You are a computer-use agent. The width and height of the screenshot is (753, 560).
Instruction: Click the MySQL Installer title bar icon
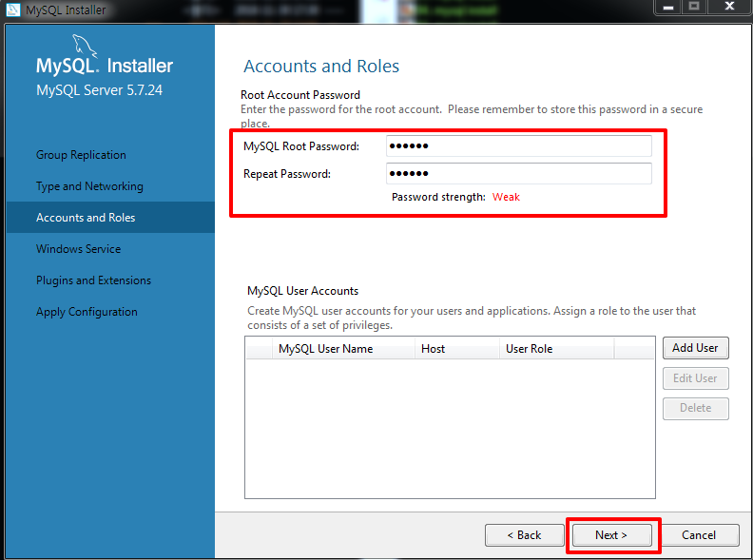(12, 10)
